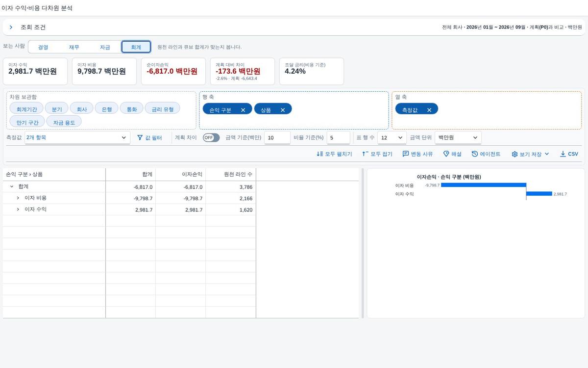Click the 비율 기준(%) input field
The image size is (588, 368).
click(339, 138)
